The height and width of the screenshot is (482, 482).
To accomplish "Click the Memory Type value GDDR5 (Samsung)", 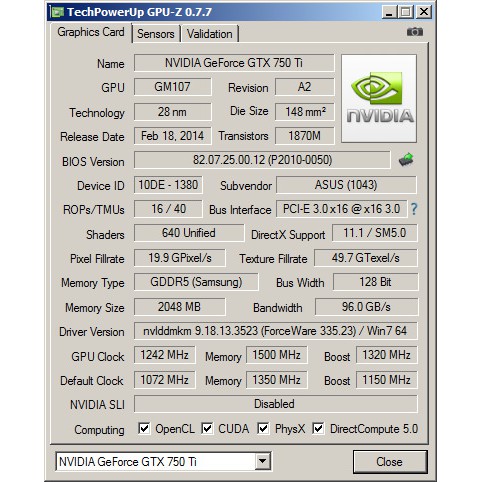I will (x=196, y=282).
